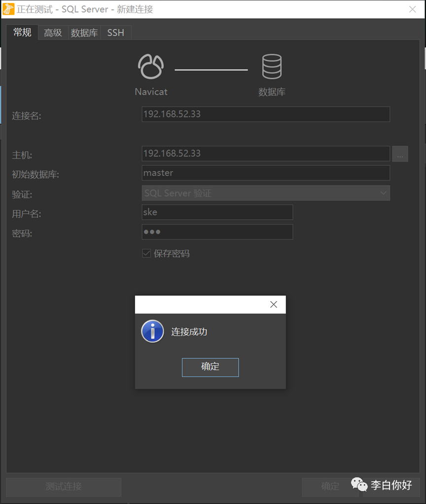Click the 初始数据库 field containing master
Screen dimensions: 426x504
tap(266, 173)
